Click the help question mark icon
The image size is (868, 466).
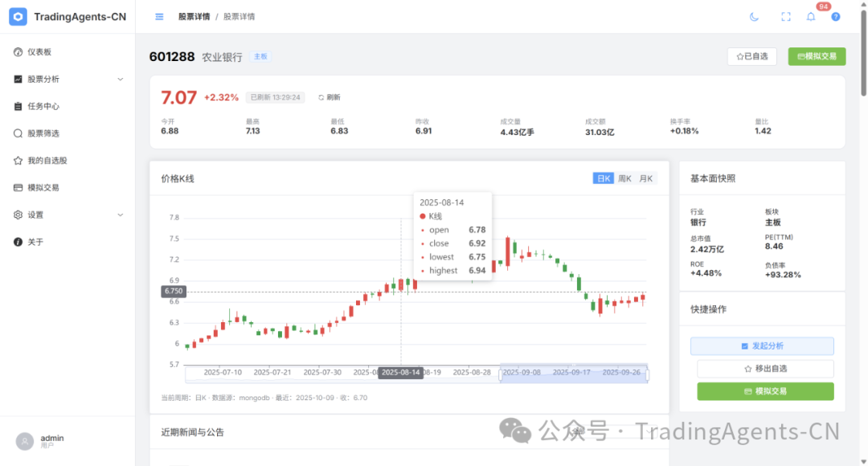coord(836,16)
